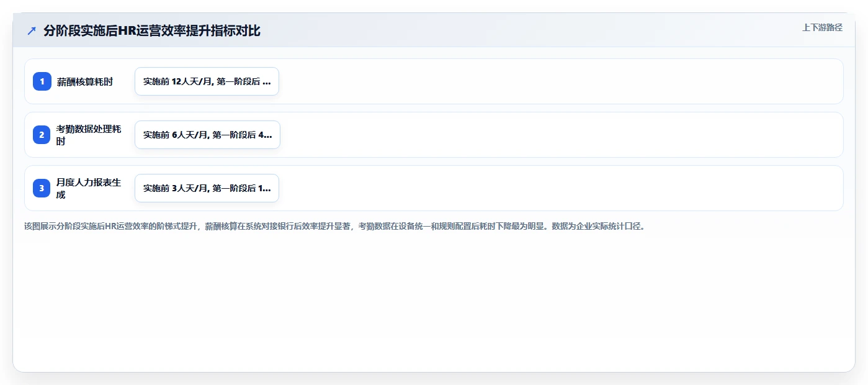
Task: Open the chip reading 实施前 3人天/月
Action: [x=207, y=188]
